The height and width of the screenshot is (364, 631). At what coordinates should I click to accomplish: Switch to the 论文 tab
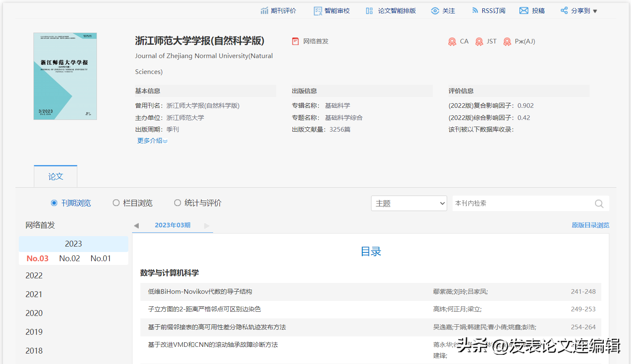pos(56,176)
